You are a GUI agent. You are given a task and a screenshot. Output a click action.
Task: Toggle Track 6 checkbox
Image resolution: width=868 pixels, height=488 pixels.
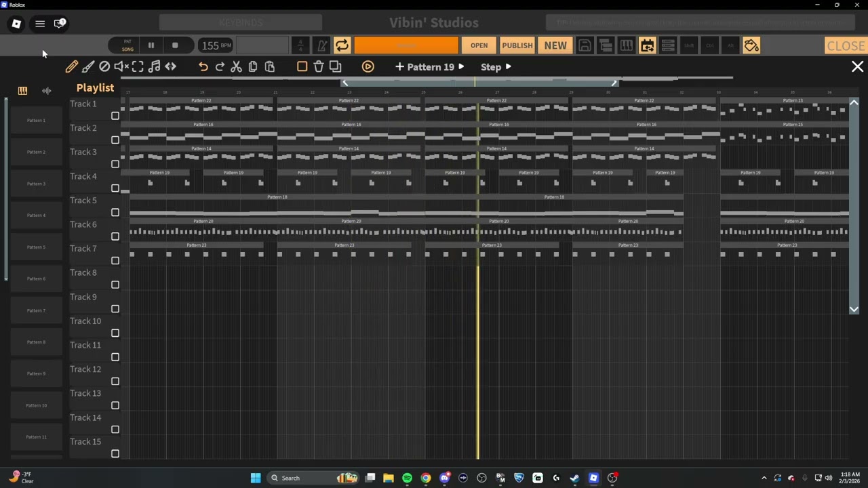click(115, 237)
